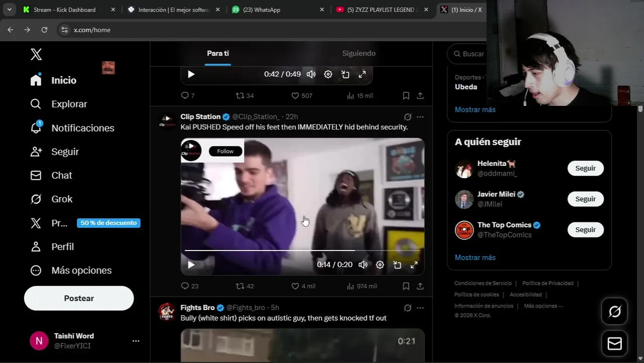Image resolution: width=644 pixels, height=363 pixels.
Task: Open settings gear on top video
Action: point(328,74)
